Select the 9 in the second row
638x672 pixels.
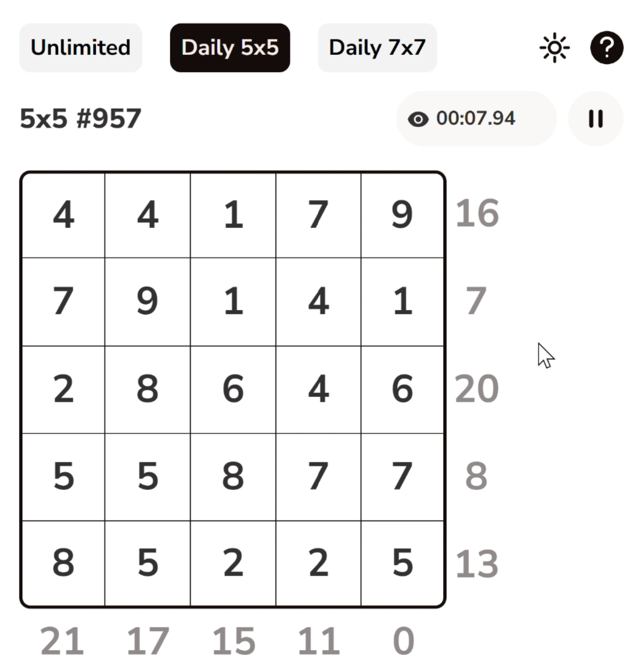(148, 301)
